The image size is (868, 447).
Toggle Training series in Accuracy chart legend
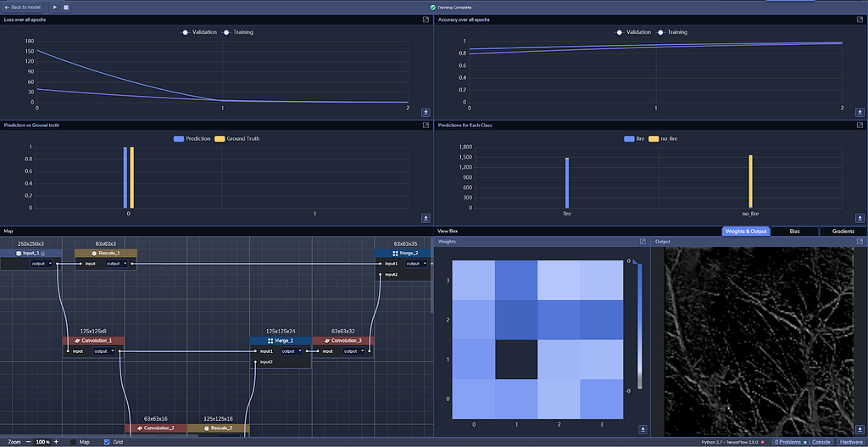click(671, 32)
